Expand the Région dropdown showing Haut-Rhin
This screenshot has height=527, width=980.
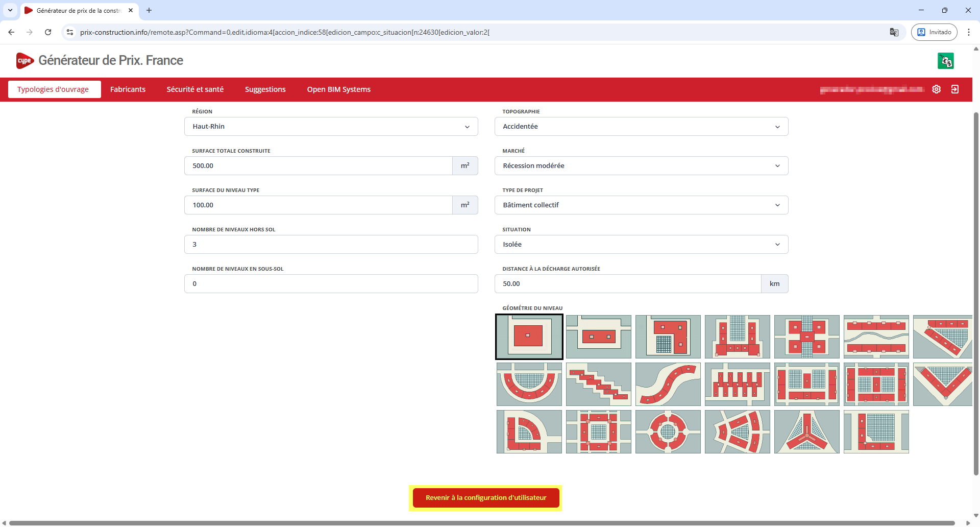pyautogui.click(x=331, y=127)
